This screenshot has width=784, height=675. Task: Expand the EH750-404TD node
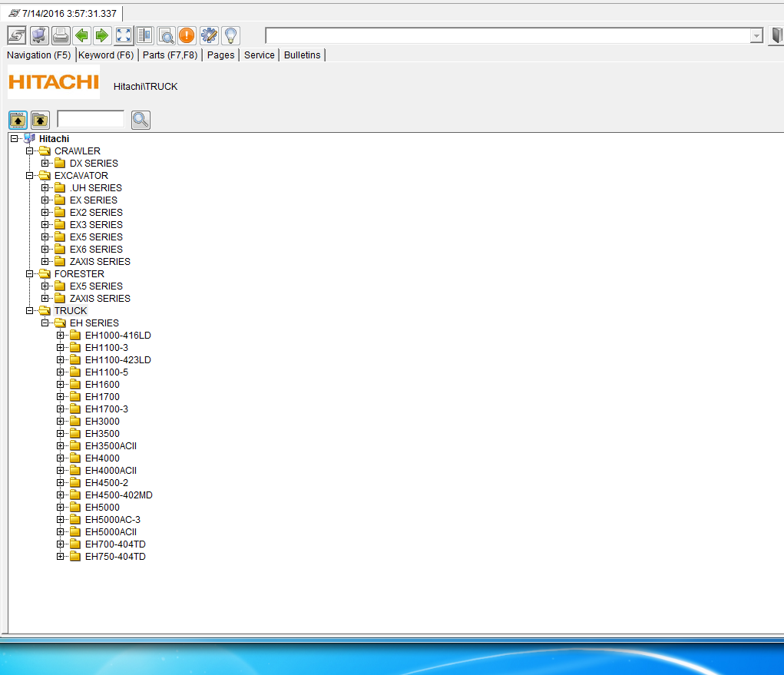tap(61, 557)
